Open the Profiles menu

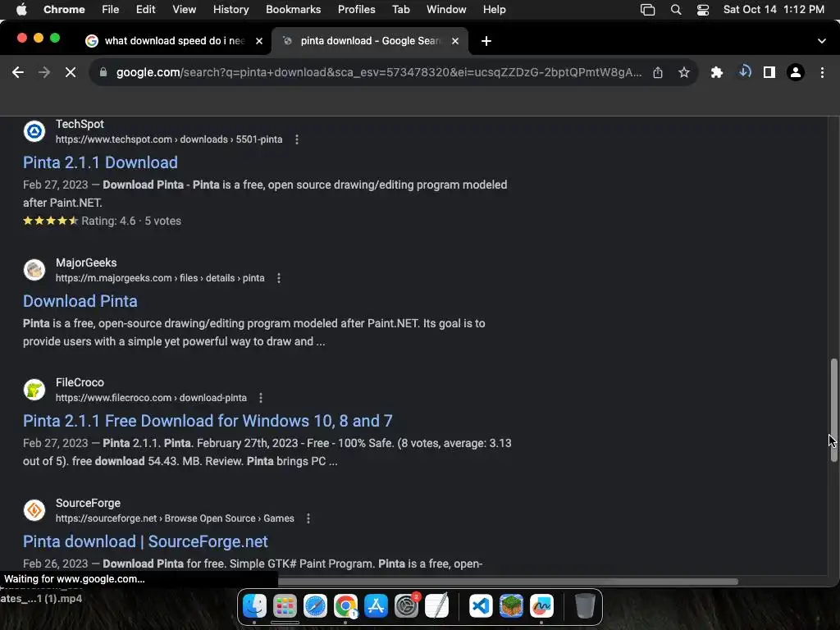pos(356,10)
